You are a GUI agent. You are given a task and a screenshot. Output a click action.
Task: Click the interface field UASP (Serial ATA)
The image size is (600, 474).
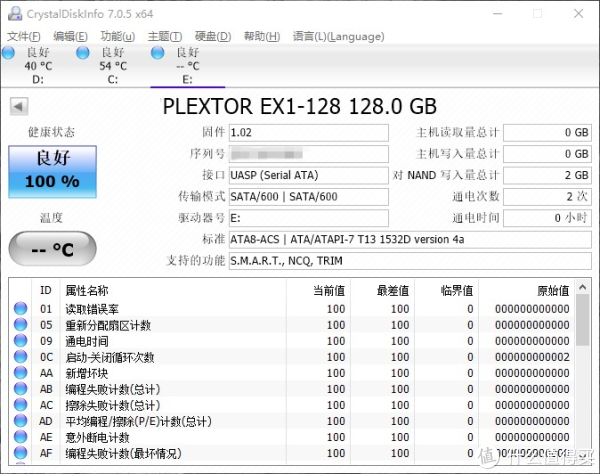pos(309,176)
